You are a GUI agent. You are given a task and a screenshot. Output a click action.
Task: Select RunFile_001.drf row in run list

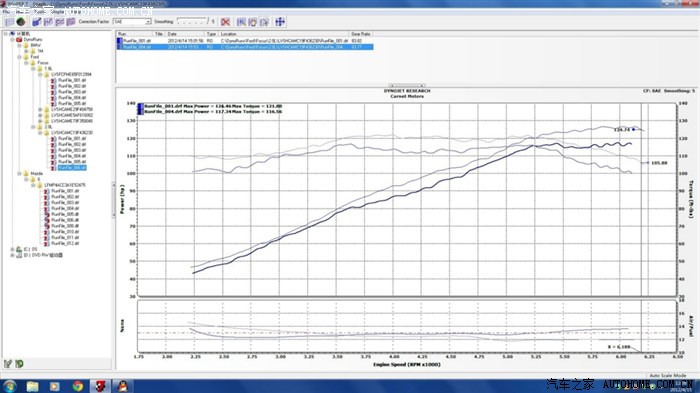[x=245, y=41]
